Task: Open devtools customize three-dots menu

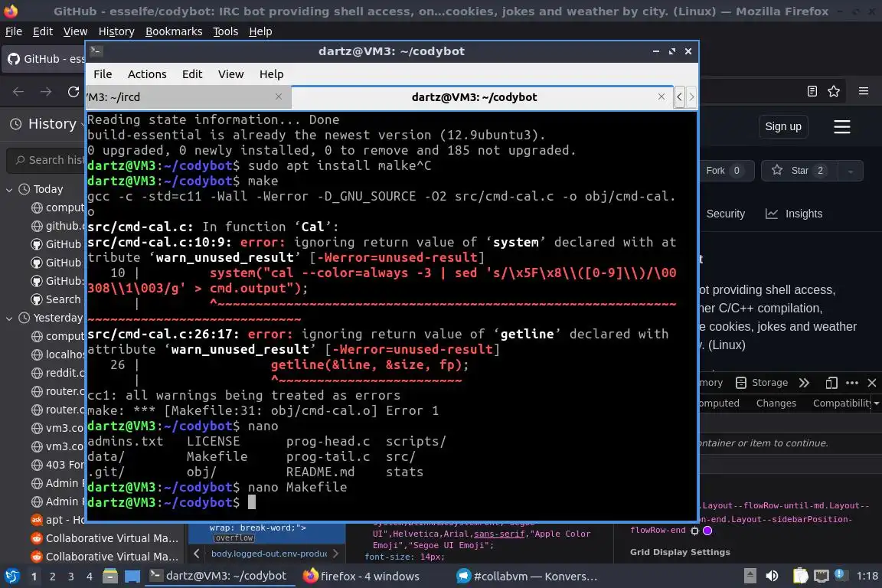Action: pos(852,383)
